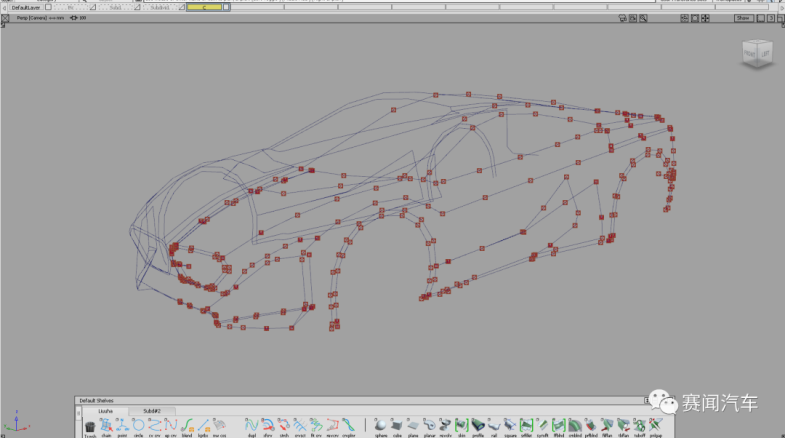Activate the square surface tool

509,426
